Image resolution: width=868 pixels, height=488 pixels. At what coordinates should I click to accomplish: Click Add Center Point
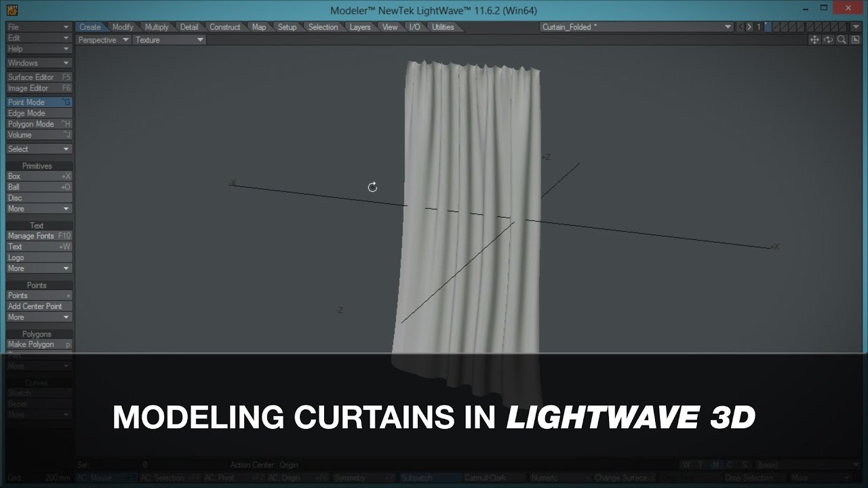pos(39,306)
